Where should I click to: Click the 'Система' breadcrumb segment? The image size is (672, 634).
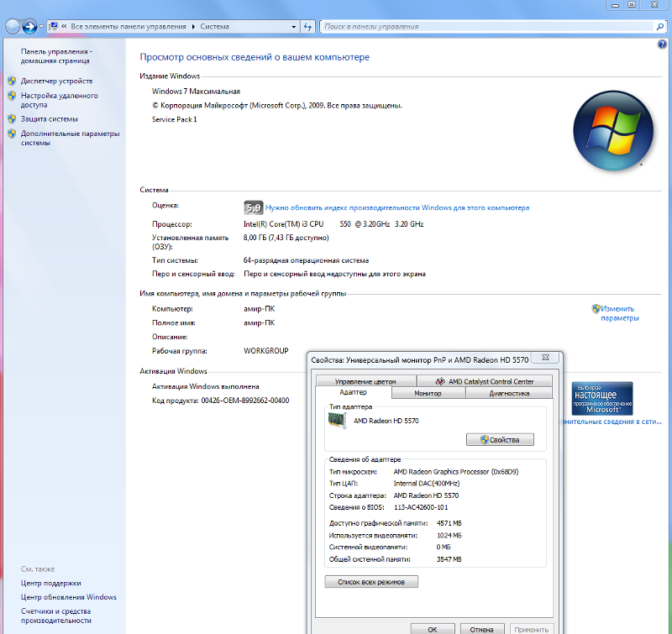point(215,27)
